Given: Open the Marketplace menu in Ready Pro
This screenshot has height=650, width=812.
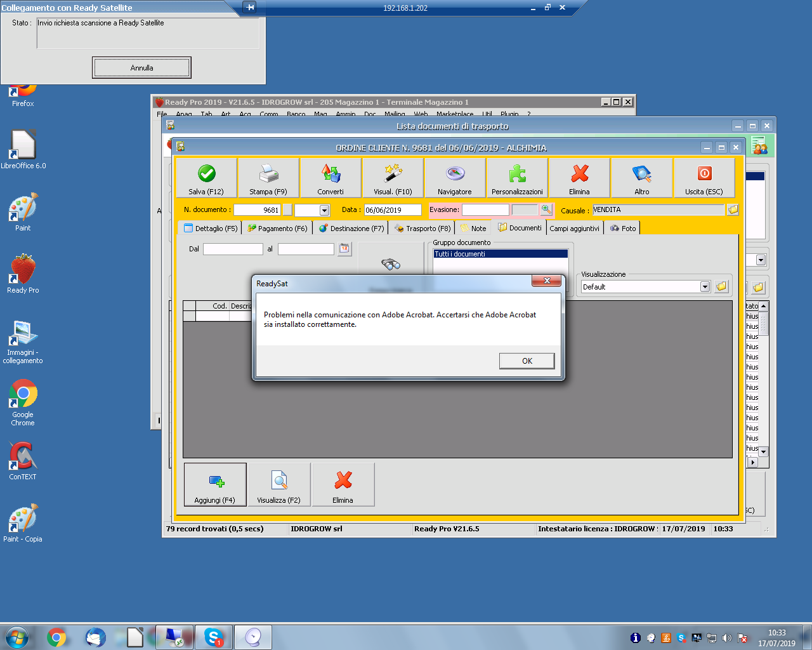Looking at the screenshot, I should coord(455,114).
